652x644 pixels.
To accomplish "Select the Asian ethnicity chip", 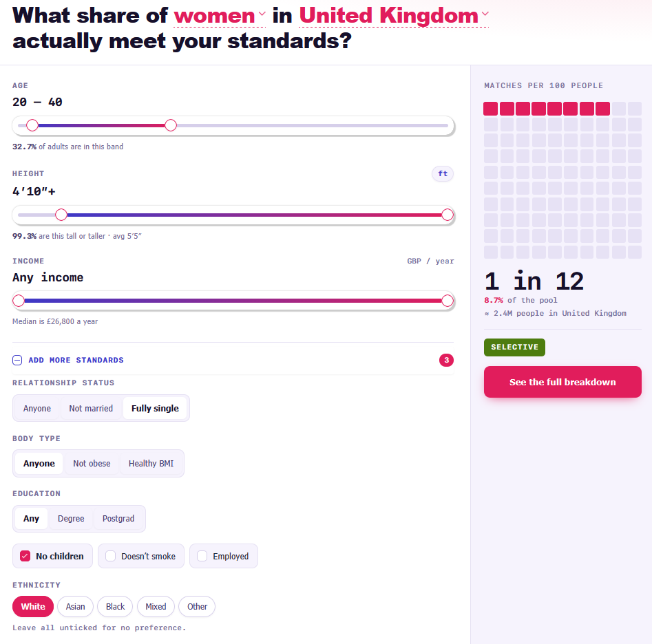I will click(75, 606).
